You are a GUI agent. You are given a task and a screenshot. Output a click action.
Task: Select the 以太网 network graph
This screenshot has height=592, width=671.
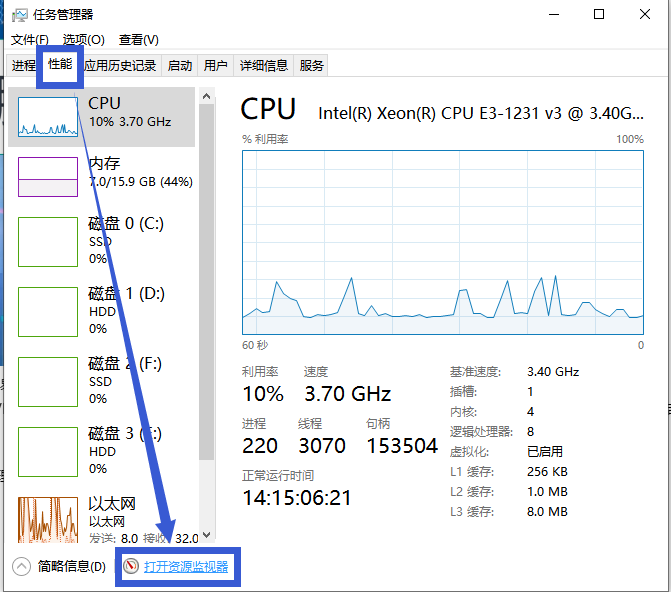pos(47,520)
